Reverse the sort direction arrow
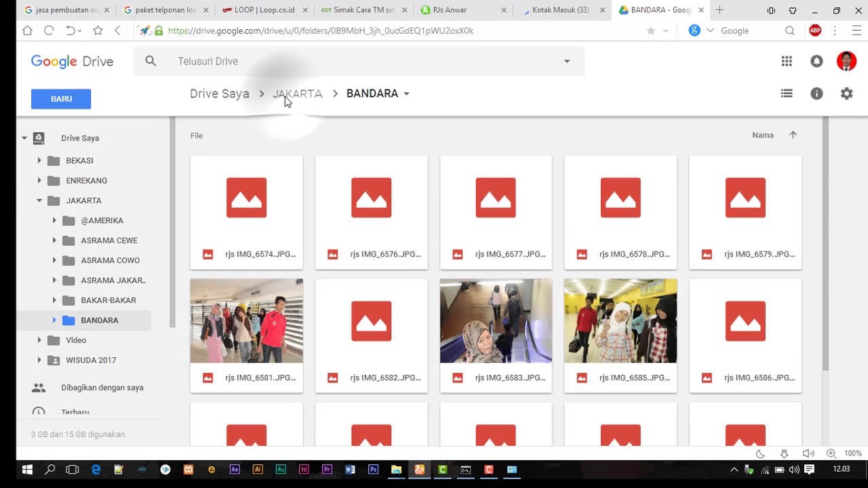The image size is (868, 488). [793, 135]
